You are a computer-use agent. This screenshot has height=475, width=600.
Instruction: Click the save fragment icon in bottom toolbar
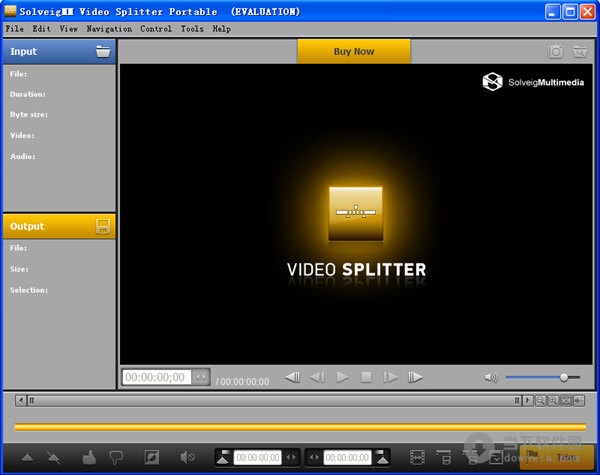[444, 457]
